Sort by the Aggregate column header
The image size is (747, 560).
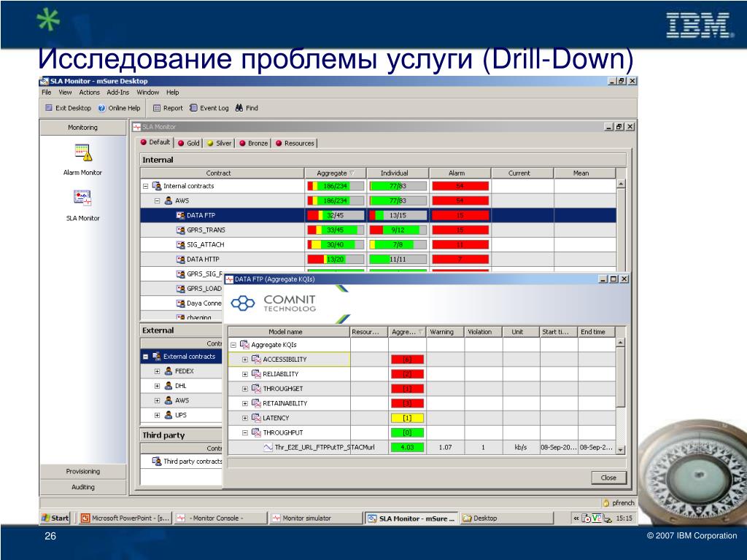pyautogui.click(x=336, y=174)
